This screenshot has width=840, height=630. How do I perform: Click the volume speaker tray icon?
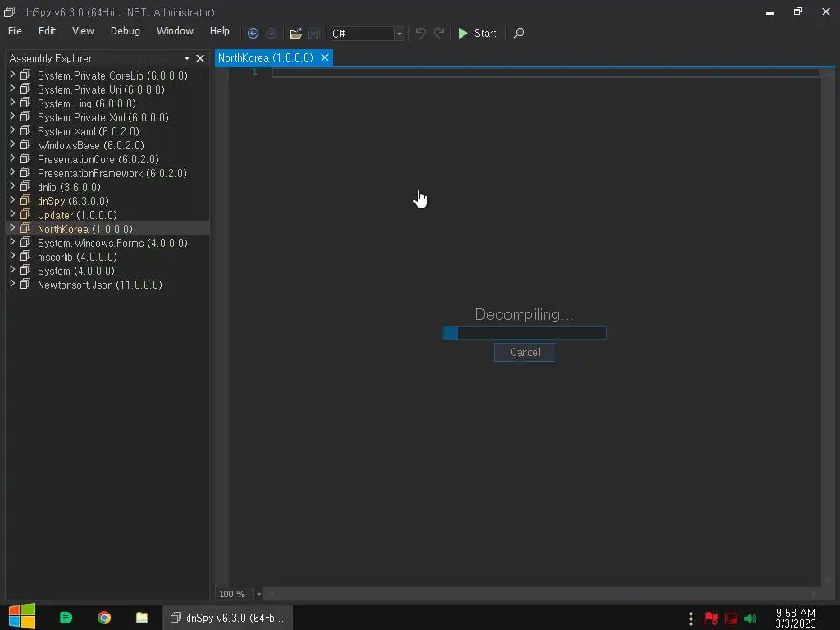point(750,619)
